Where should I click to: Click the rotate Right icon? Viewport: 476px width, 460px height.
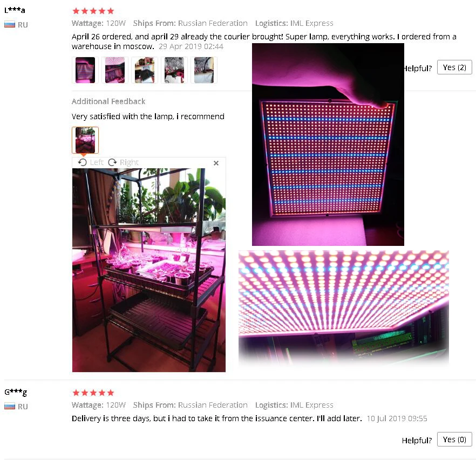pos(113,162)
